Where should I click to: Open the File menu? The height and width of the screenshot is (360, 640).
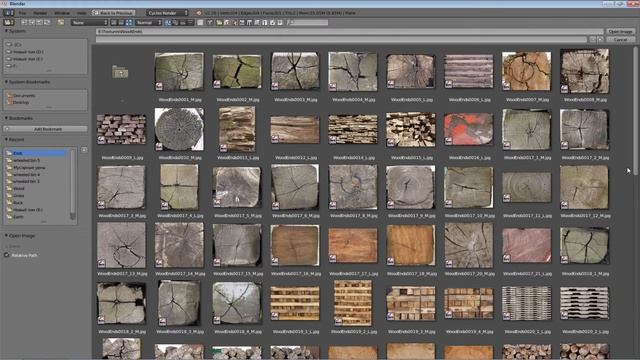pyautogui.click(x=22, y=13)
